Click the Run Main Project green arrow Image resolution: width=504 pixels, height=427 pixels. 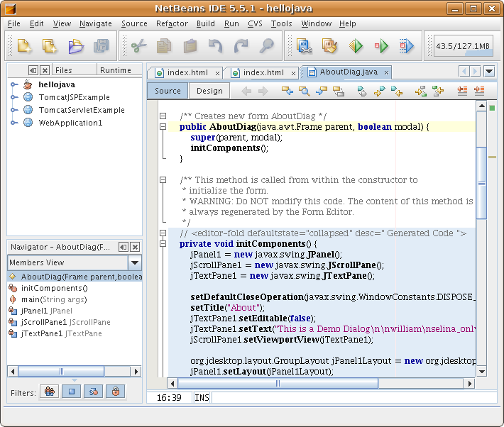click(356, 46)
